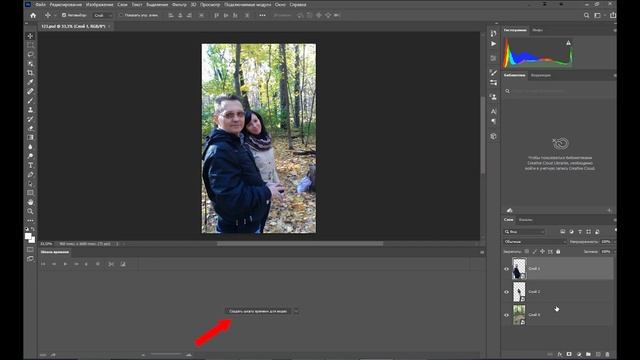Screen dimensions: 640x360
Task: Toggle Quick Mask mode in toolbox
Action: 30,249
